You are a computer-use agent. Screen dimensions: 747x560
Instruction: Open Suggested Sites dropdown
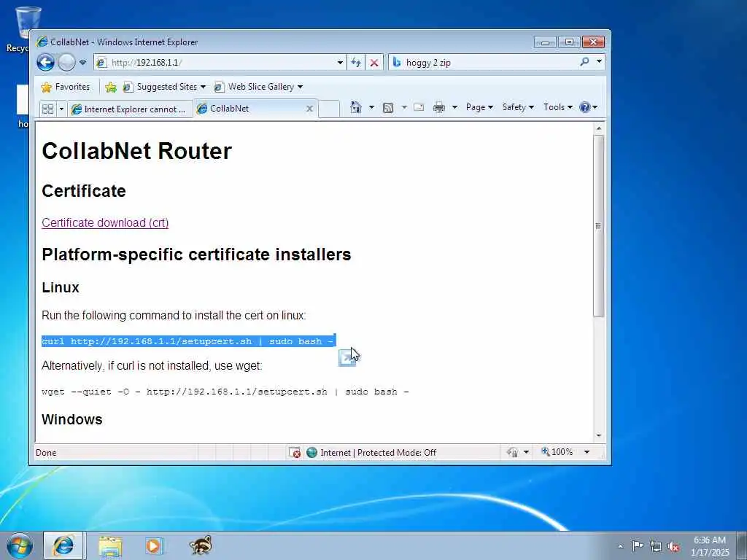164,87
